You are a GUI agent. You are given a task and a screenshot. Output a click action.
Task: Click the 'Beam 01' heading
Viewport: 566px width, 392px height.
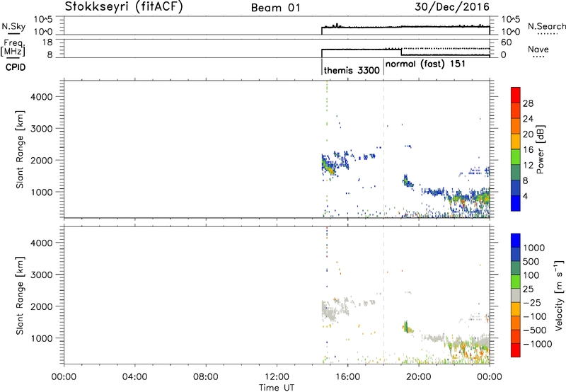point(275,8)
